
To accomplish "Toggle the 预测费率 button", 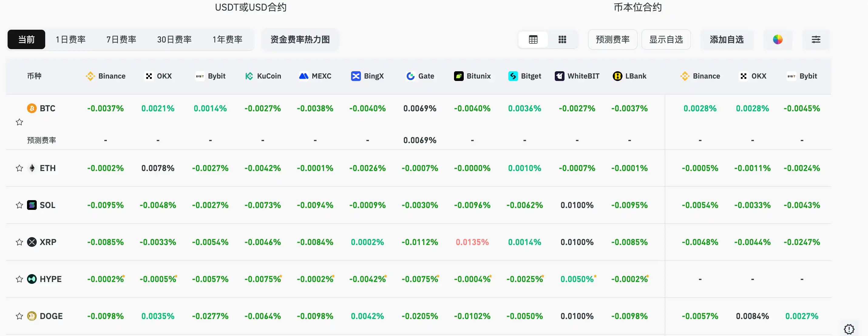I will click(612, 39).
